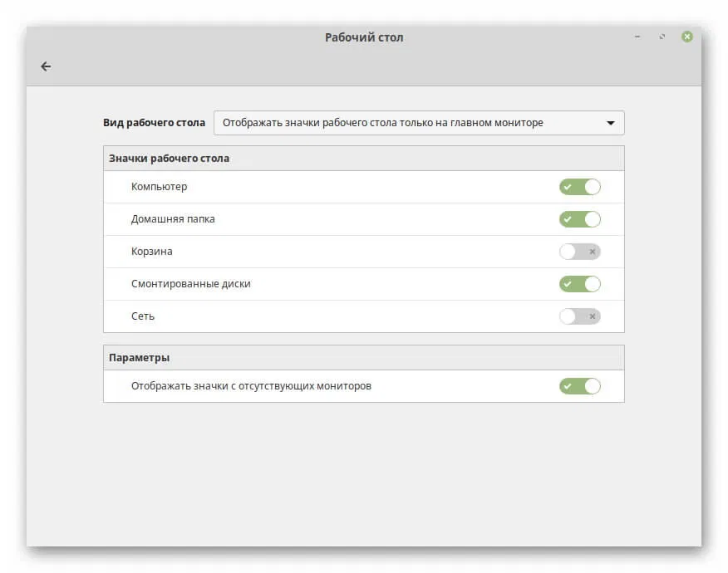The height and width of the screenshot is (573, 728).
Task: Click the dropdown arrow for desktop view options
Action: coord(613,122)
